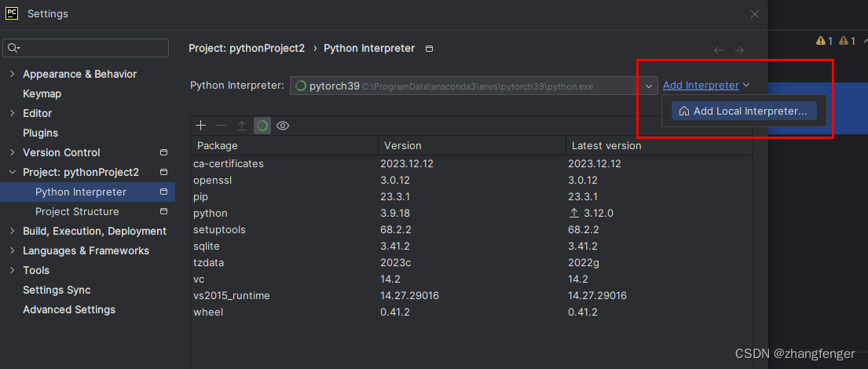Image resolution: width=868 pixels, height=369 pixels.
Task: Click the icon beside the Python Interpreter breadcrumb
Action: (x=428, y=49)
